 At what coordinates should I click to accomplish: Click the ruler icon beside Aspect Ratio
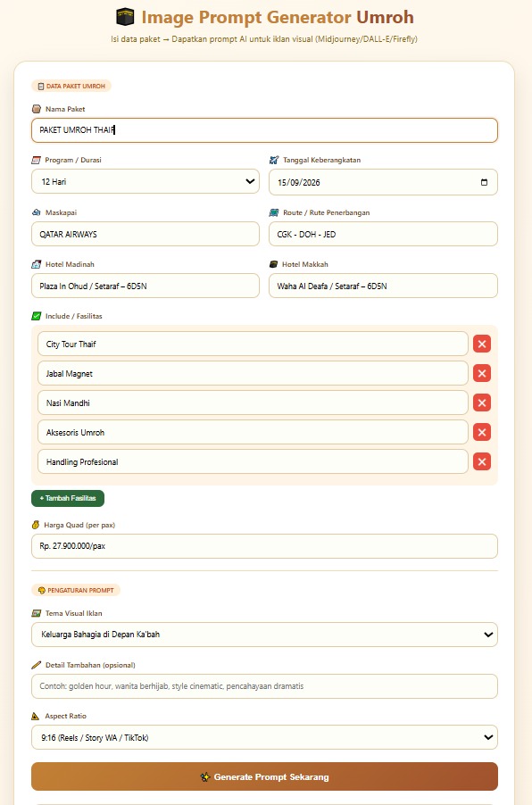[x=36, y=716]
